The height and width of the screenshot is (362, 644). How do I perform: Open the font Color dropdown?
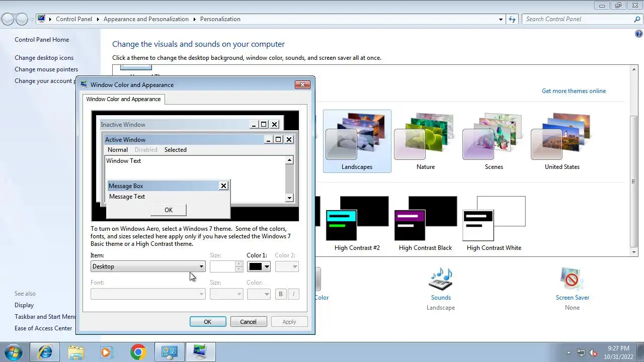tap(259, 294)
